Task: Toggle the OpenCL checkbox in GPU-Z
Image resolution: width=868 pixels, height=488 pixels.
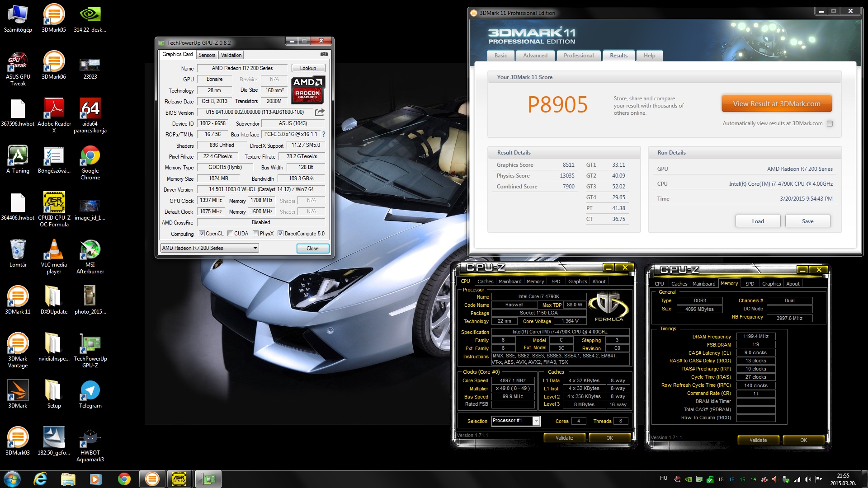Action: click(x=202, y=234)
